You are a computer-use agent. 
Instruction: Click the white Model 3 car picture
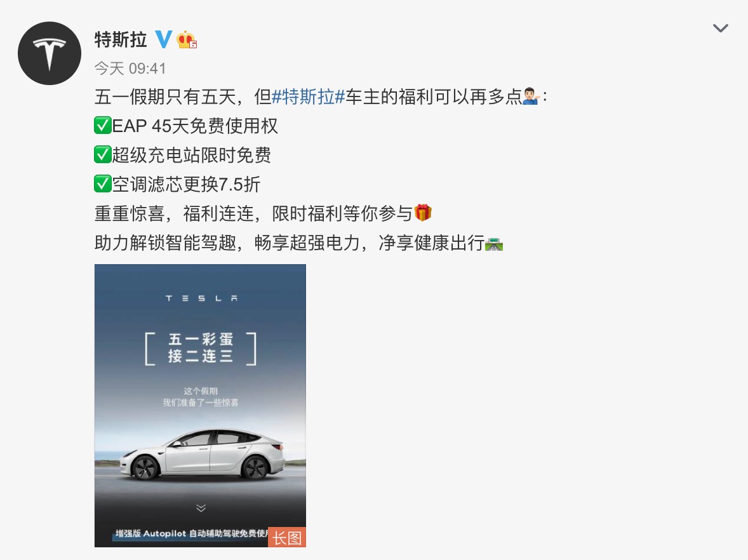pos(202,453)
